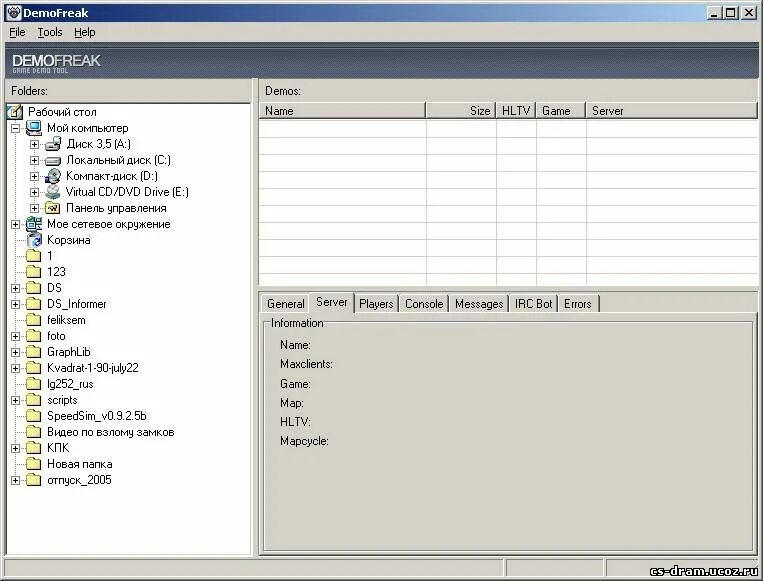Click the Мое сетевое окружение network icon
The width and height of the screenshot is (763, 581).
pos(34,224)
